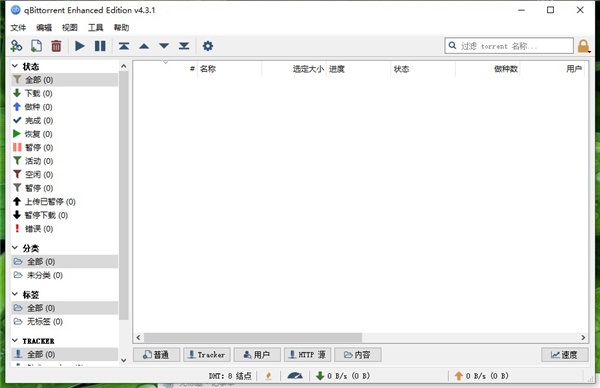Sort by 做种数 column header
This screenshot has height=388, width=600.
tap(488, 69)
